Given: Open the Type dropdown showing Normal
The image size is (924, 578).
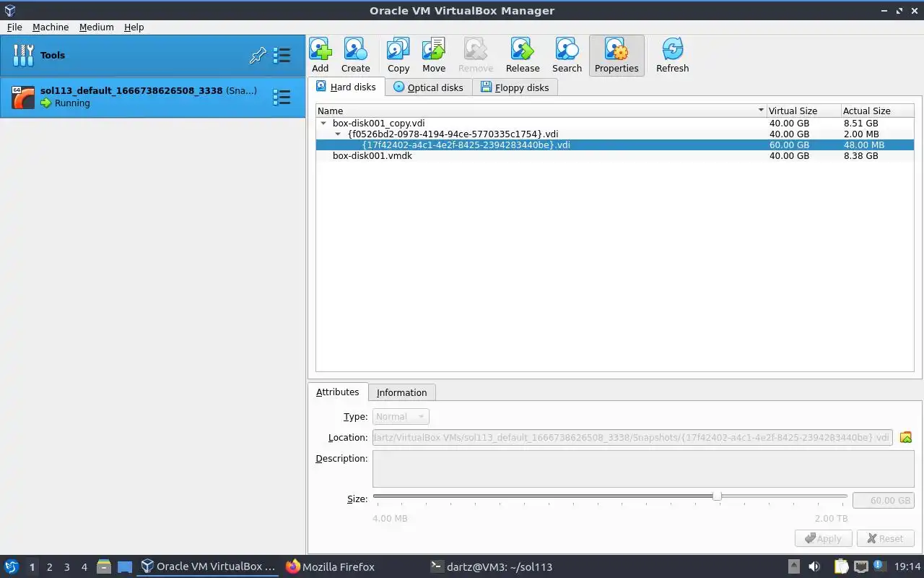Looking at the screenshot, I should 401,417.
